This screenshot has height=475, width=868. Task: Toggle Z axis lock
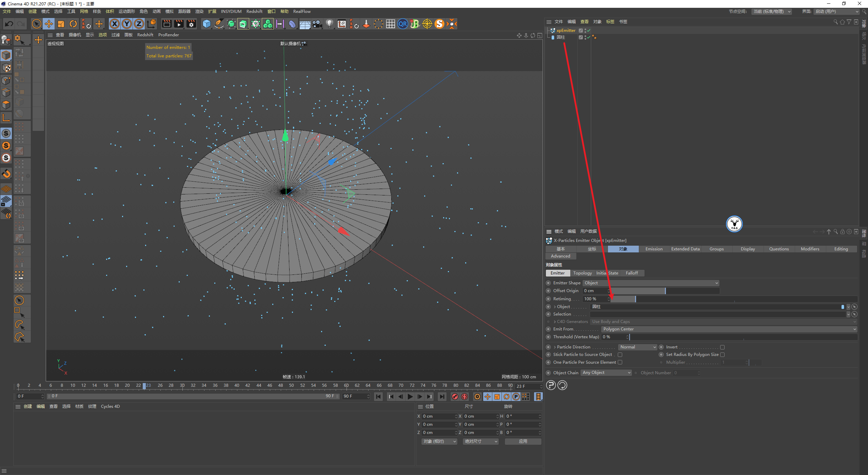(x=139, y=24)
